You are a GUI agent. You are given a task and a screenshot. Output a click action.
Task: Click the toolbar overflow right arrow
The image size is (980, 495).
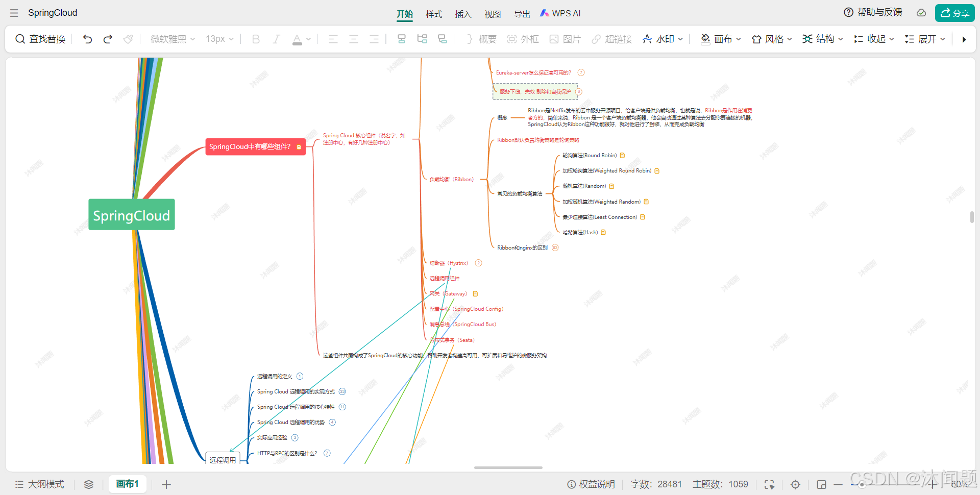[964, 39]
